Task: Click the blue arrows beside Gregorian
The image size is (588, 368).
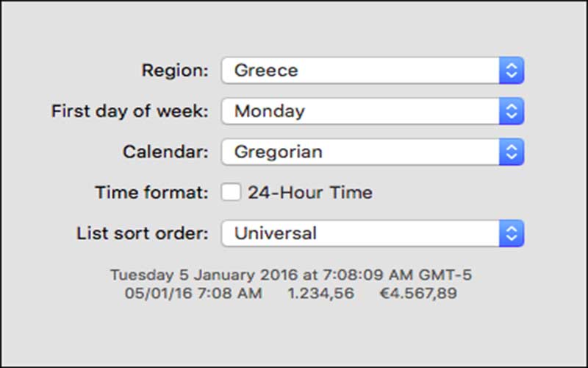Action: click(512, 152)
